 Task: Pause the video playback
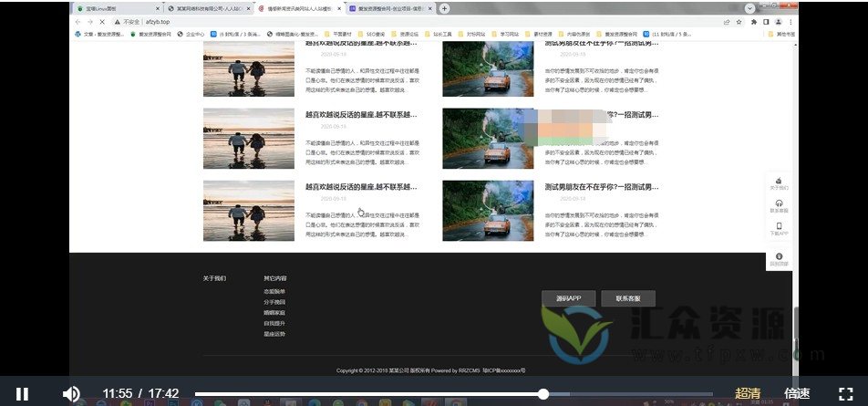click(x=22, y=394)
